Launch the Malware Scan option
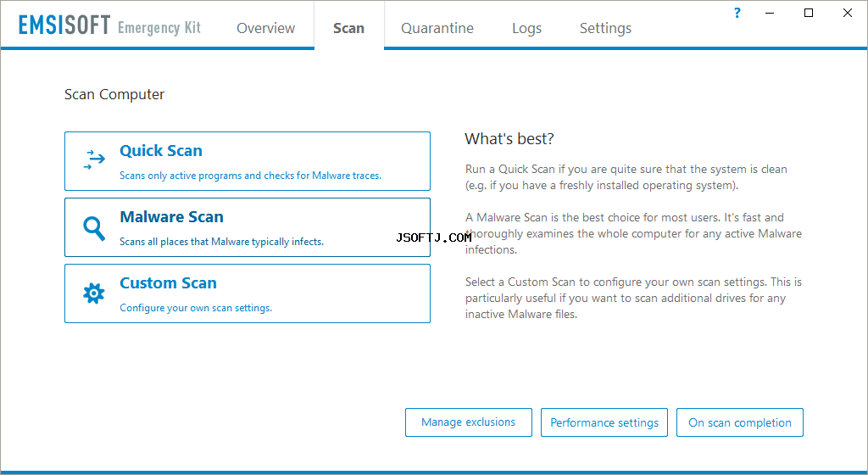Image resolution: width=868 pixels, height=475 pixels. pyautogui.click(x=248, y=227)
